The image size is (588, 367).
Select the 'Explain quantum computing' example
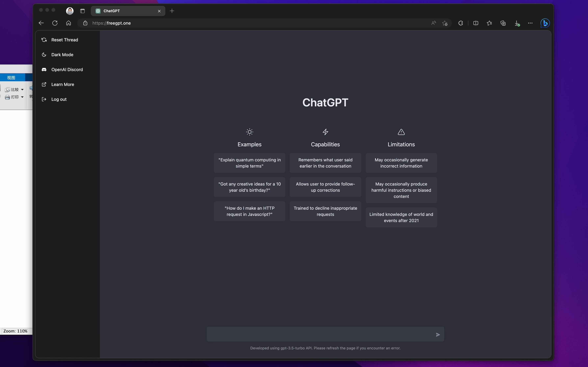(x=249, y=163)
